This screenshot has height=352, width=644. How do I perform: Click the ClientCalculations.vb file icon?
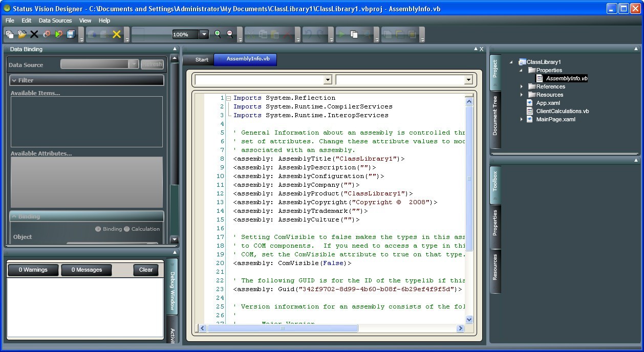530,111
